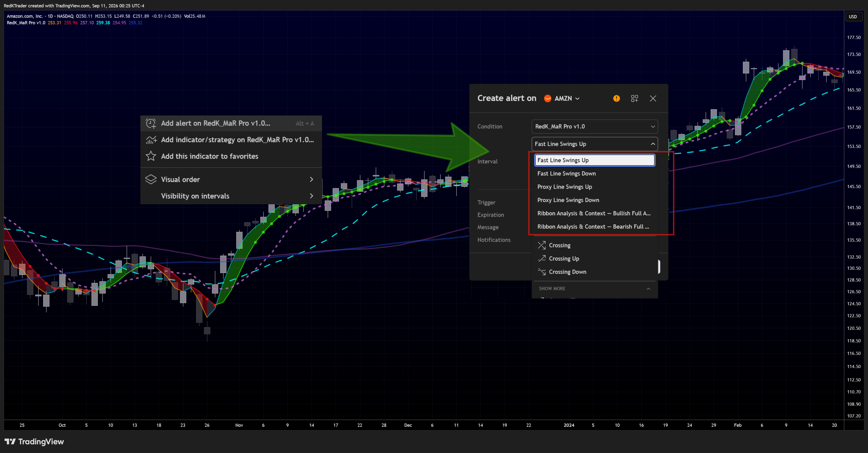The image size is (868, 453).
Task: Click the Crossing Down arrow icon
Action: click(542, 272)
